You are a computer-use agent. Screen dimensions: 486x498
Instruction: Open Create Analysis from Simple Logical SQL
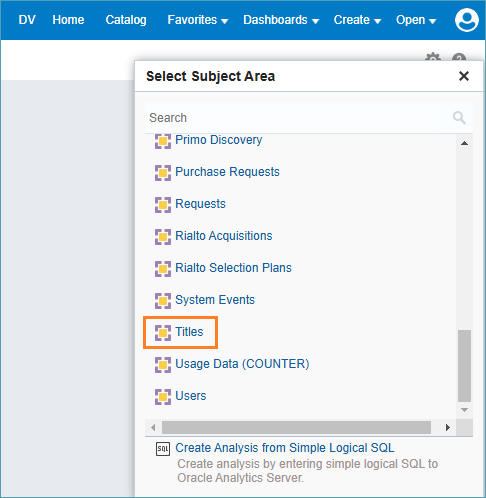click(x=285, y=448)
